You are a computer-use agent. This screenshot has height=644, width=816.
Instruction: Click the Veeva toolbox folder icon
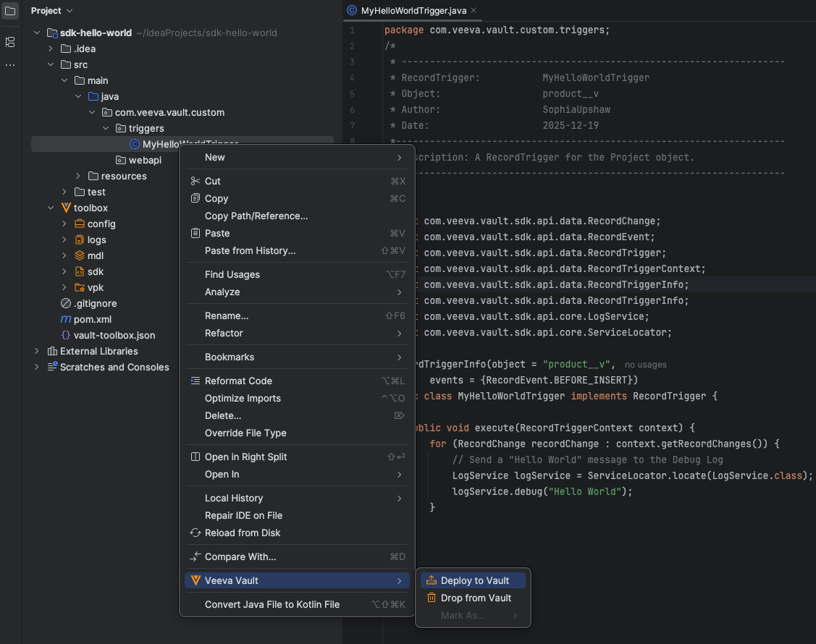[x=66, y=208]
